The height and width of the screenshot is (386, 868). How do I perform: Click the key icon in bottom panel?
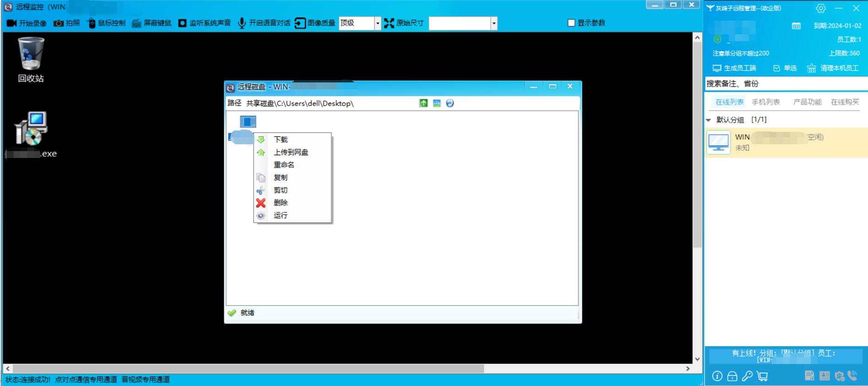(x=747, y=376)
